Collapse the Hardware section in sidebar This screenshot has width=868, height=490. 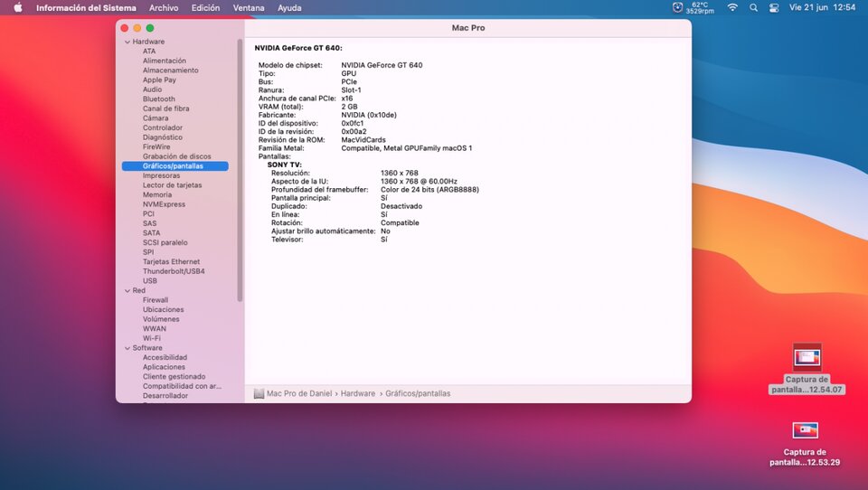tap(127, 42)
